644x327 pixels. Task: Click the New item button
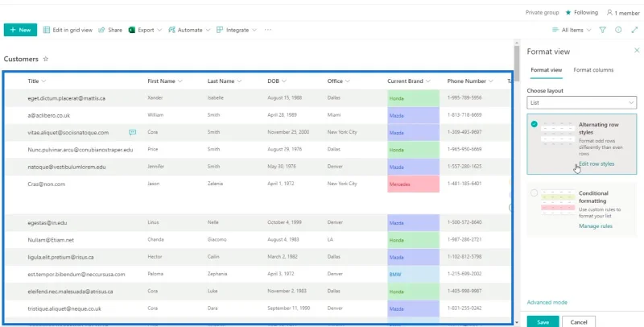(x=21, y=30)
